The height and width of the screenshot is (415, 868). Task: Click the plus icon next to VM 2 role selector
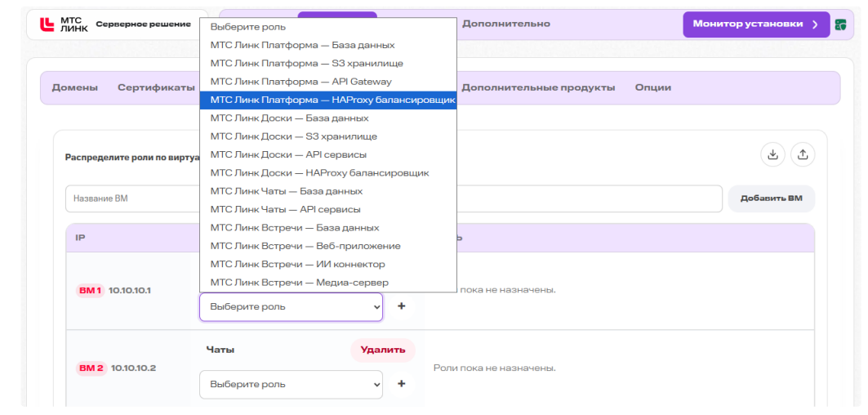[x=402, y=383]
